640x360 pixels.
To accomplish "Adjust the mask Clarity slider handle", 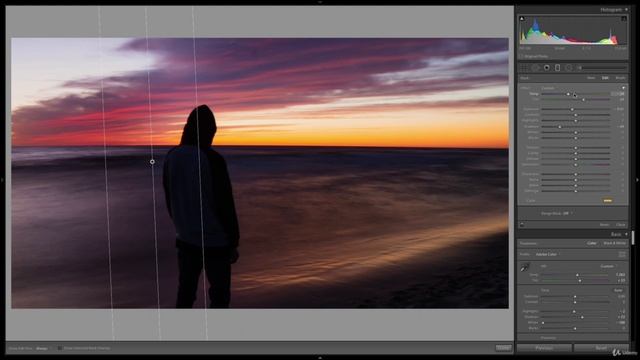I will point(576,153).
